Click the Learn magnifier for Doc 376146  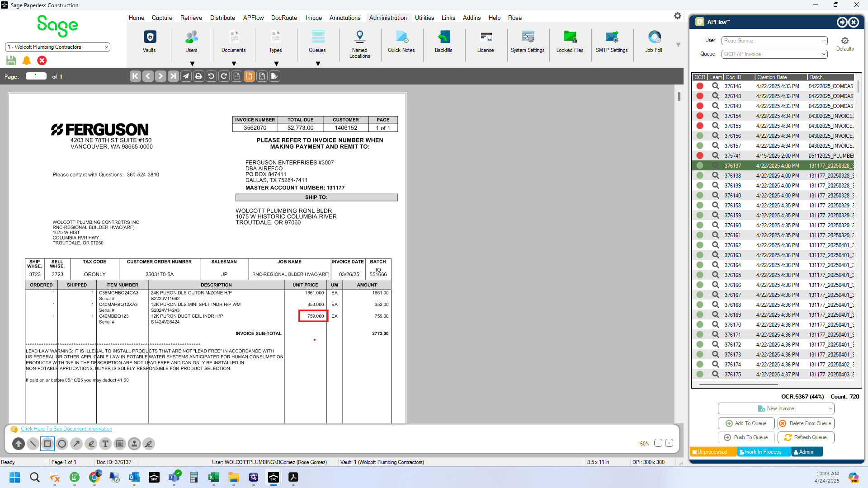715,86
